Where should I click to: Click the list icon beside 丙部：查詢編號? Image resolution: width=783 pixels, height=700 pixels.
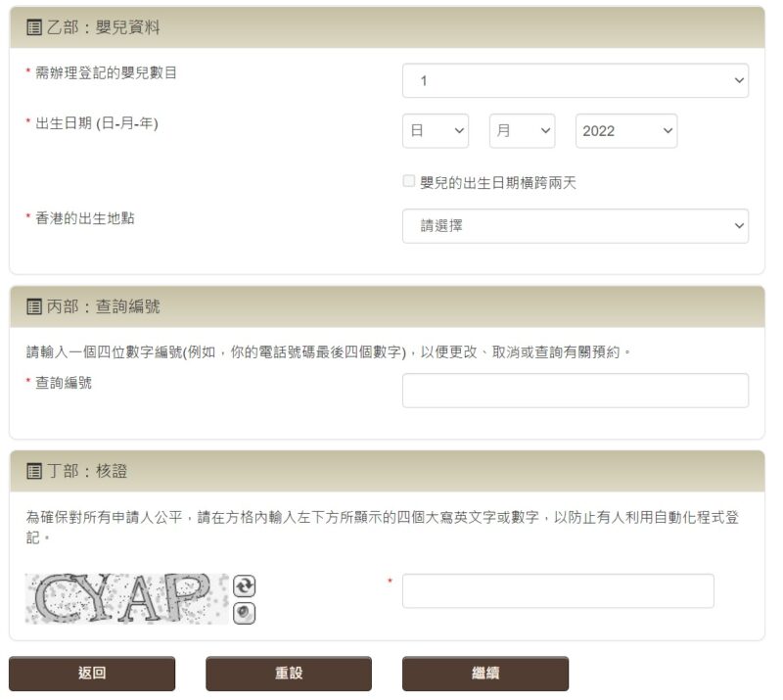34,306
